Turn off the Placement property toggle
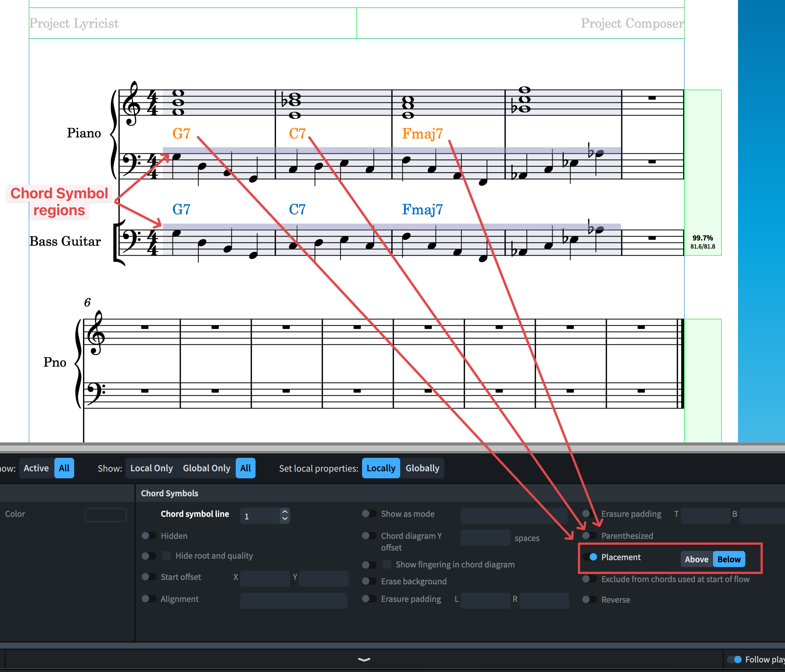The width and height of the screenshot is (785, 672). tap(590, 557)
